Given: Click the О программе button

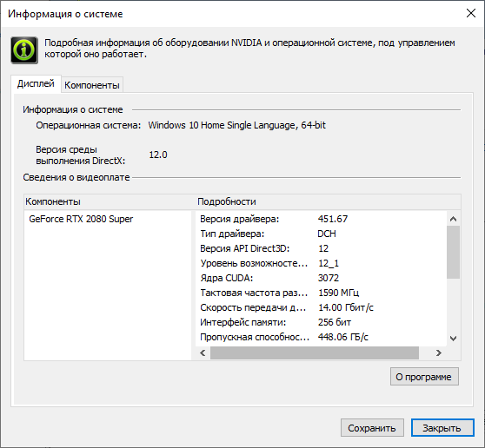Looking at the screenshot, I should [424, 377].
